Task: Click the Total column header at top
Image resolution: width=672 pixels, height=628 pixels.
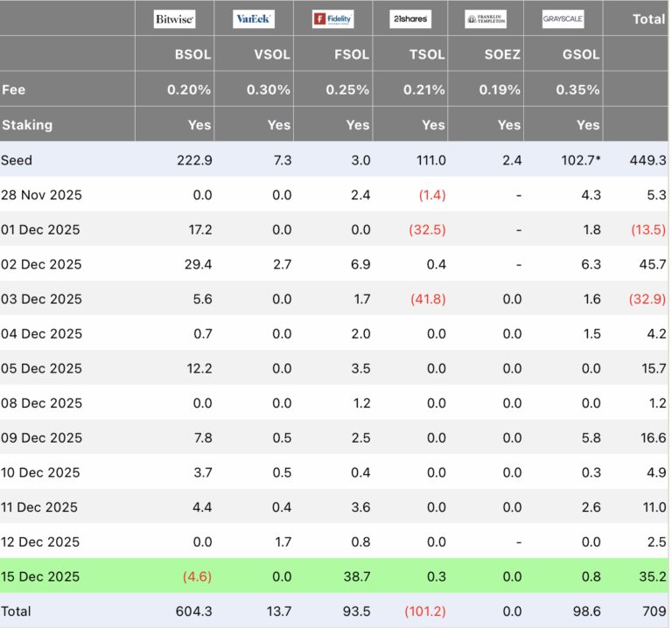Action: pyautogui.click(x=648, y=18)
